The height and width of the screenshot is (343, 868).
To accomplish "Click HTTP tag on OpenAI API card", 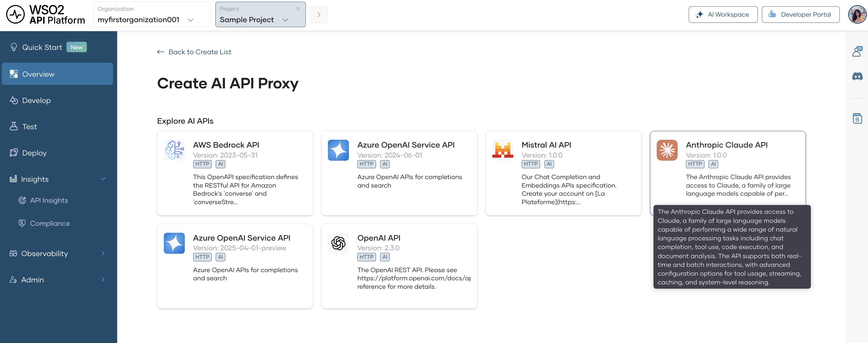I will tap(366, 257).
